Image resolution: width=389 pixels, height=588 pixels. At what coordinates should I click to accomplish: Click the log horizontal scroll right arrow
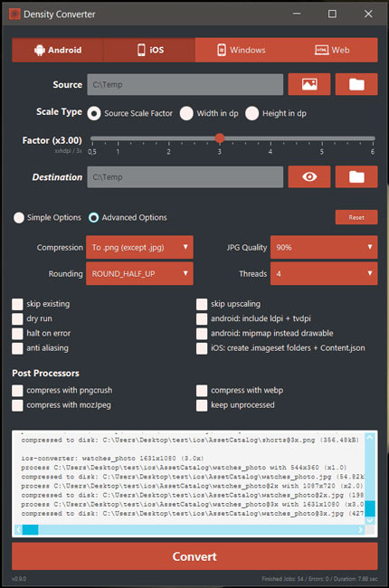(360, 529)
